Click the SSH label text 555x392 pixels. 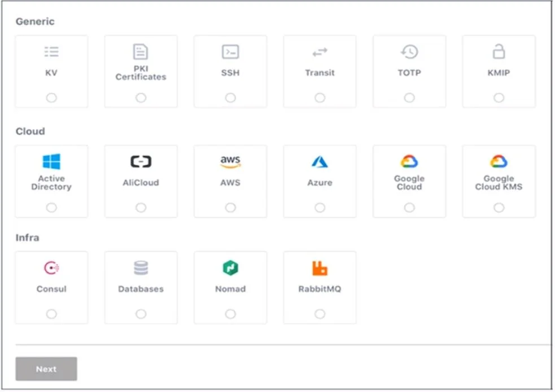[x=230, y=73]
